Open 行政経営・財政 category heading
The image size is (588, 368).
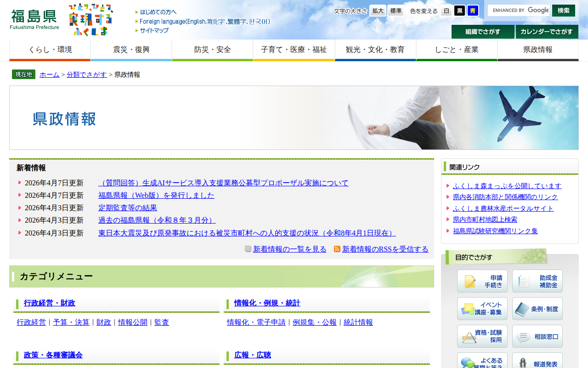point(50,303)
